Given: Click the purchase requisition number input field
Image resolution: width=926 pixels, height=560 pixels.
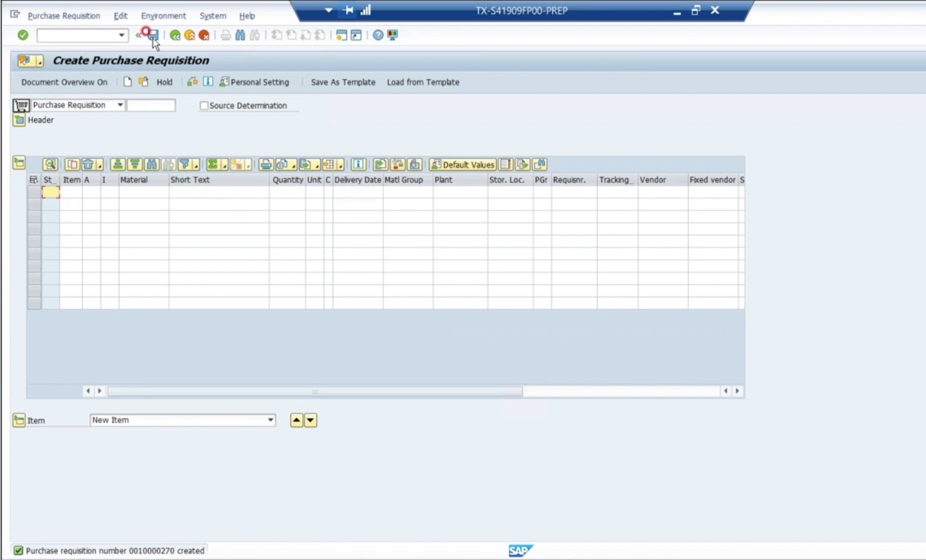Looking at the screenshot, I should 151,105.
